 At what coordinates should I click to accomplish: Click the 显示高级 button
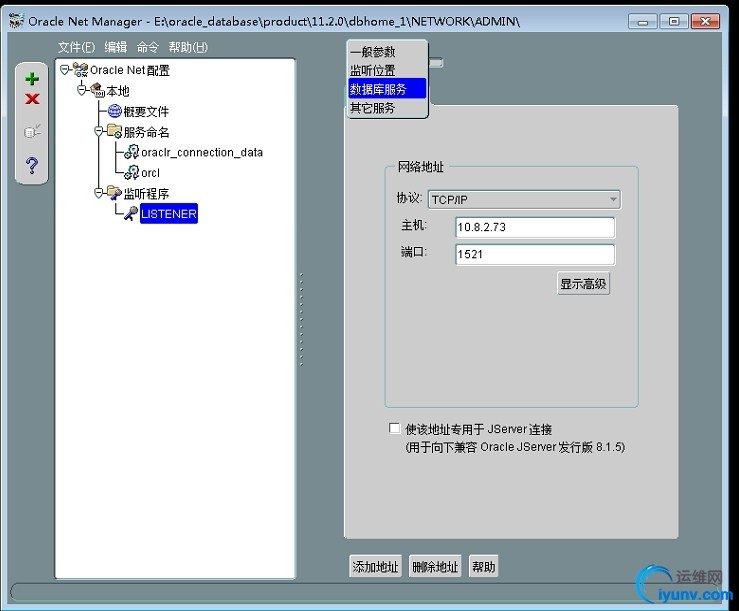(583, 283)
